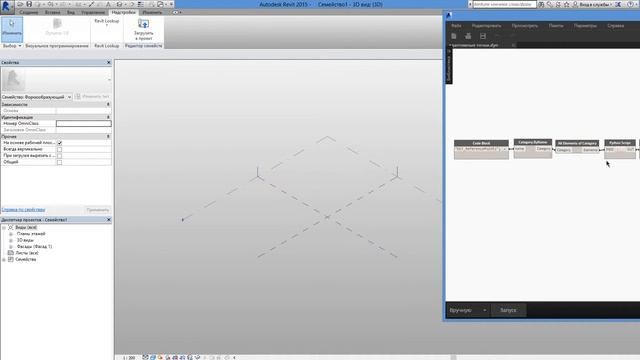Expand the 3D виды tree node
This screenshot has height=360, width=640.
[x=11, y=240]
